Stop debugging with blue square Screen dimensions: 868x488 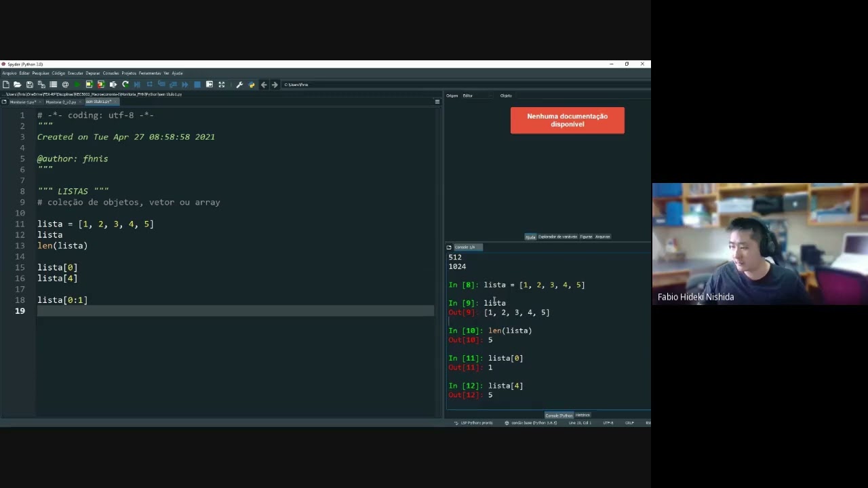tap(197, 85)
